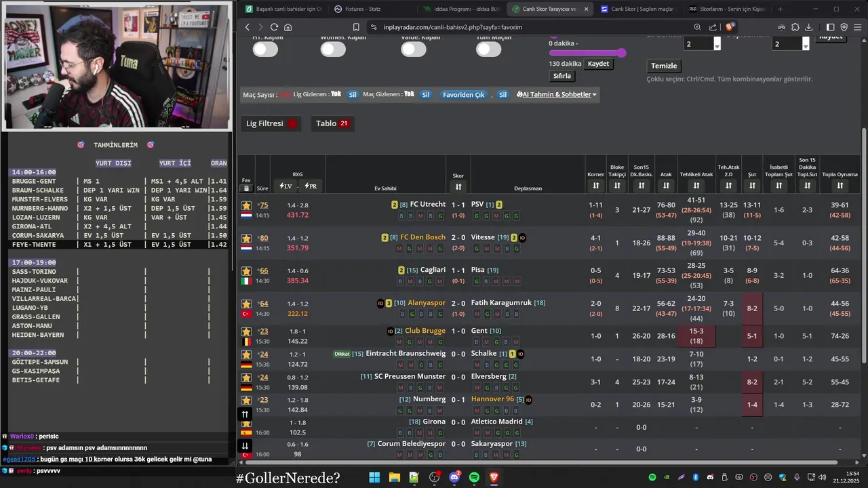Click the PR lightning sort button
The width and height of the screenshot is (868, 488).
pos(311,186)
